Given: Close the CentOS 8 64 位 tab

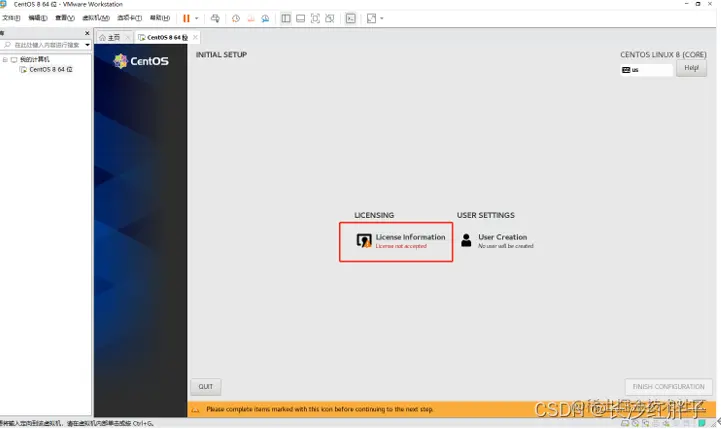Looking at the screenshot, I should pyautogui.click(x=195, y=37).
